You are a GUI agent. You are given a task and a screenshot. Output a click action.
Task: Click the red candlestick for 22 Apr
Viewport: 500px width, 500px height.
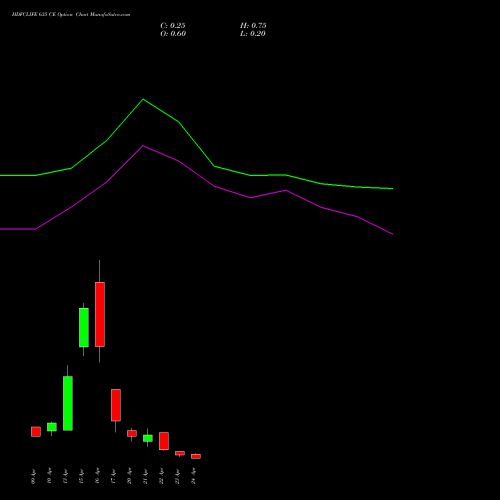pos(164,441)
